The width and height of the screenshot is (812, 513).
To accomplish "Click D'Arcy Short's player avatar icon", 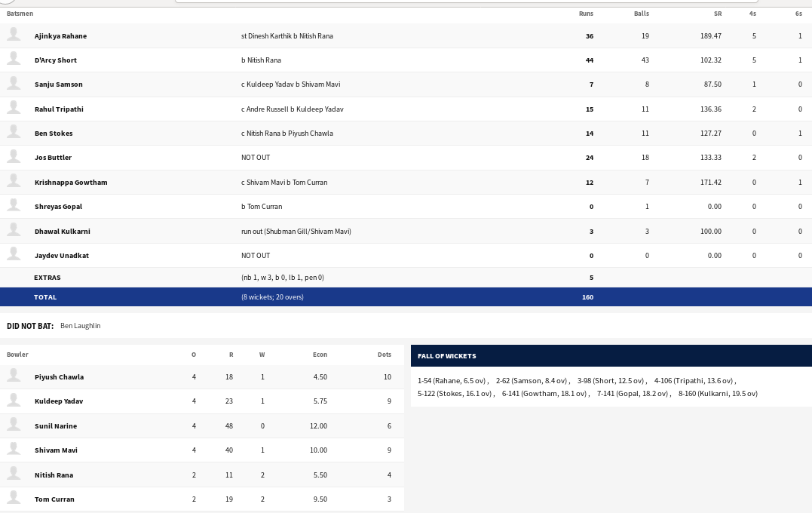I will 14,59.
